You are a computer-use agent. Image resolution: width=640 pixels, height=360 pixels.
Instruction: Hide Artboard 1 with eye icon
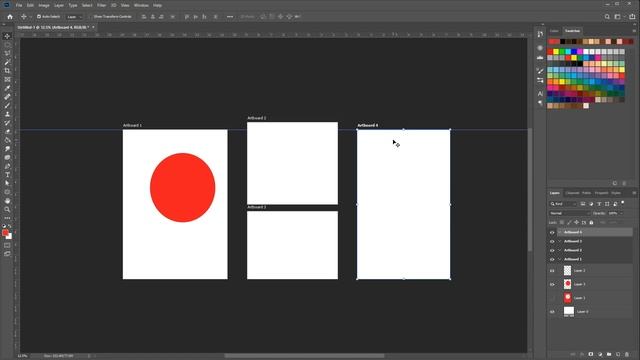click(552, 259)
